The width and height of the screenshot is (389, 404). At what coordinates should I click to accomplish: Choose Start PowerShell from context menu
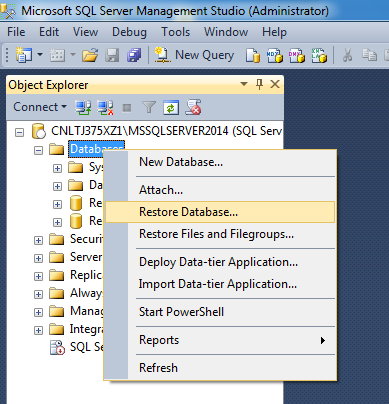click(x=220, y=312)
